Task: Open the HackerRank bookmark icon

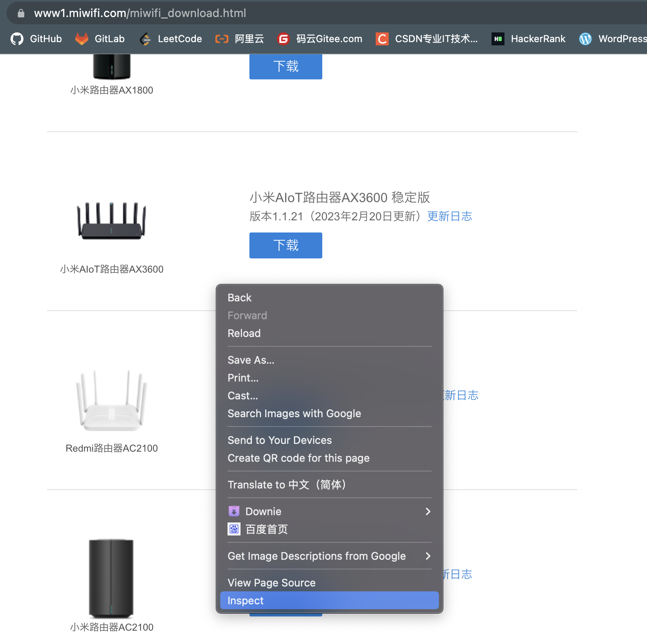Action: coord(498,39)
